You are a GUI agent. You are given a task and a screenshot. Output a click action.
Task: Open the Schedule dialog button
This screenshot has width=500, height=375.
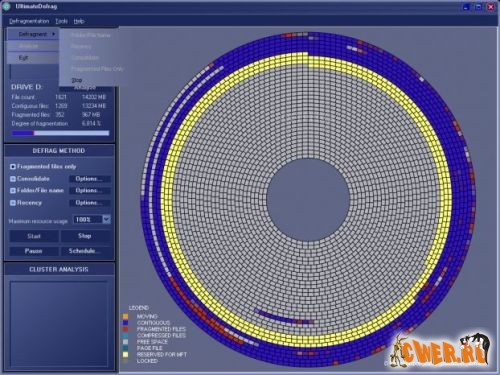tap(85, 251)
